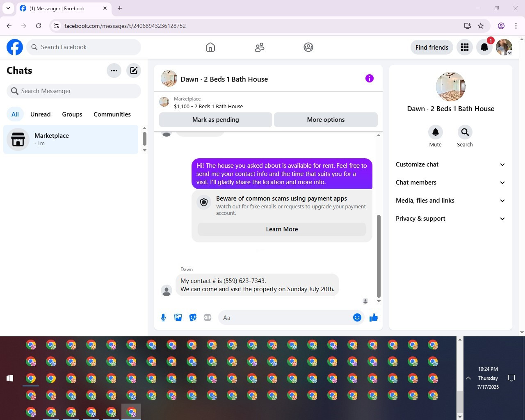Open Marketplace listing $1,100 link
This screenshot has width=525, height=420.
(208, 106)
